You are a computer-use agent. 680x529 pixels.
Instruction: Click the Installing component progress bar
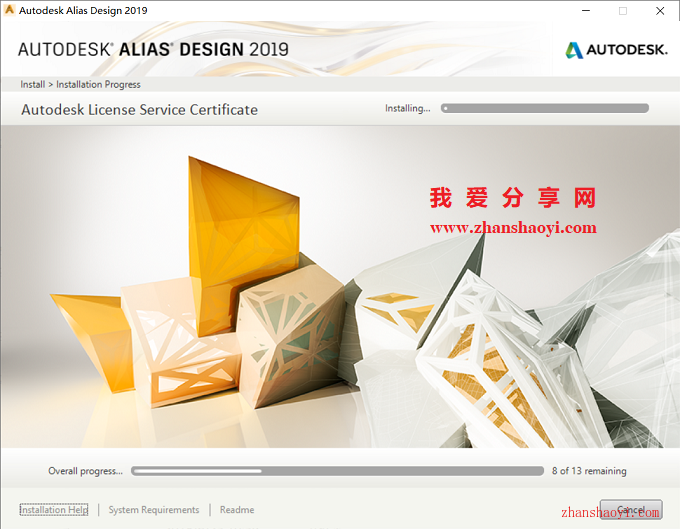545,108
